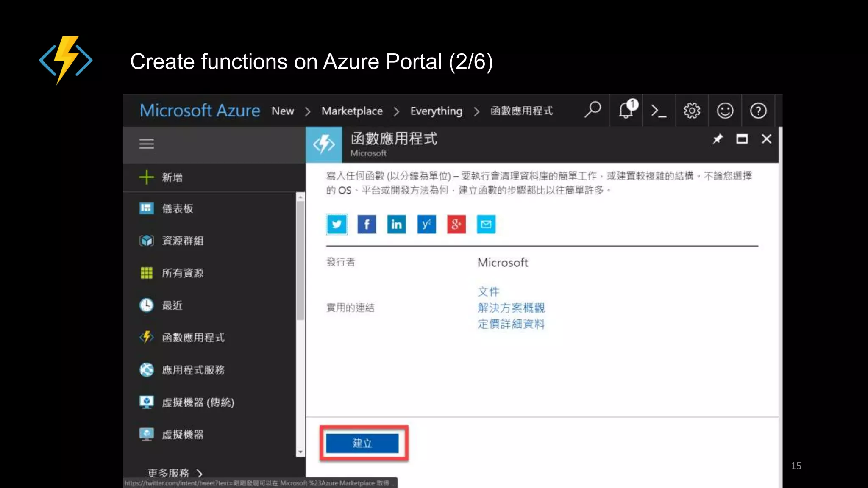Image resolution: width=868 pixels, height=488 pixels.
Task: Click the 虛擬機器 (傳統) monitor icon
Action: click(x=146, y=402)
